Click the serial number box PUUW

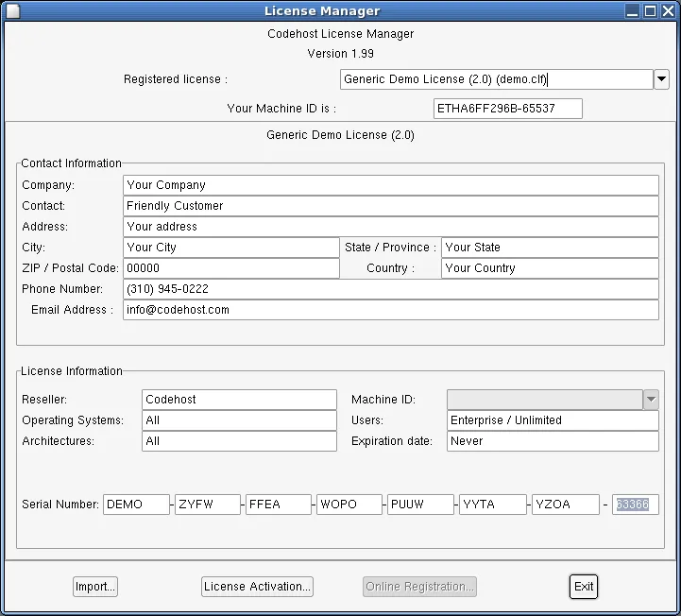[x=420, y=505]
